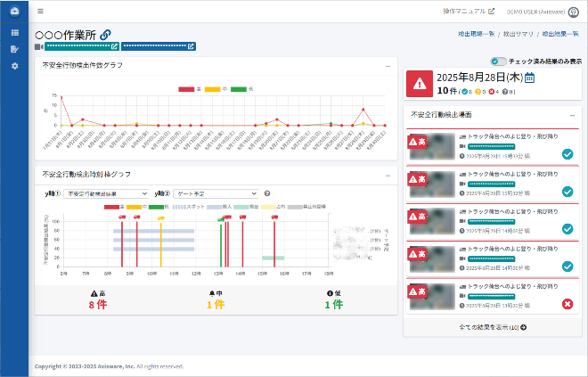This screenshot has width=588, height=377.
Task: Filter by gray question status icon
Action: point(505,92)
